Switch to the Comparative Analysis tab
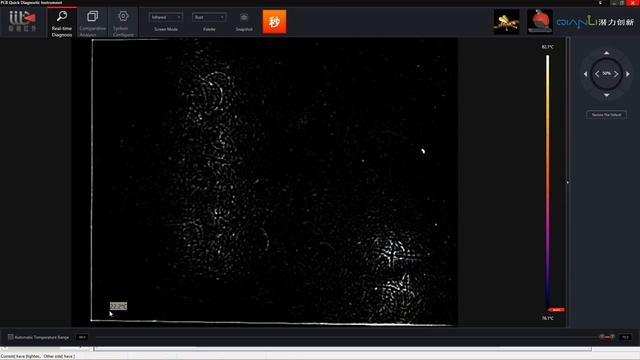The image size is (640, 360). tap(93, 23)
